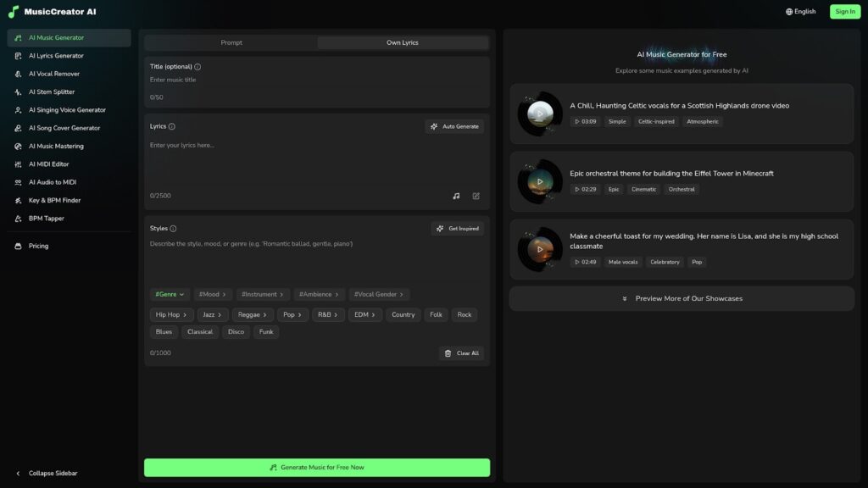This screenshot has width=868, height=488.
Task: Open the English language selector
Action: pyautogui.click(x=800, y=12)
